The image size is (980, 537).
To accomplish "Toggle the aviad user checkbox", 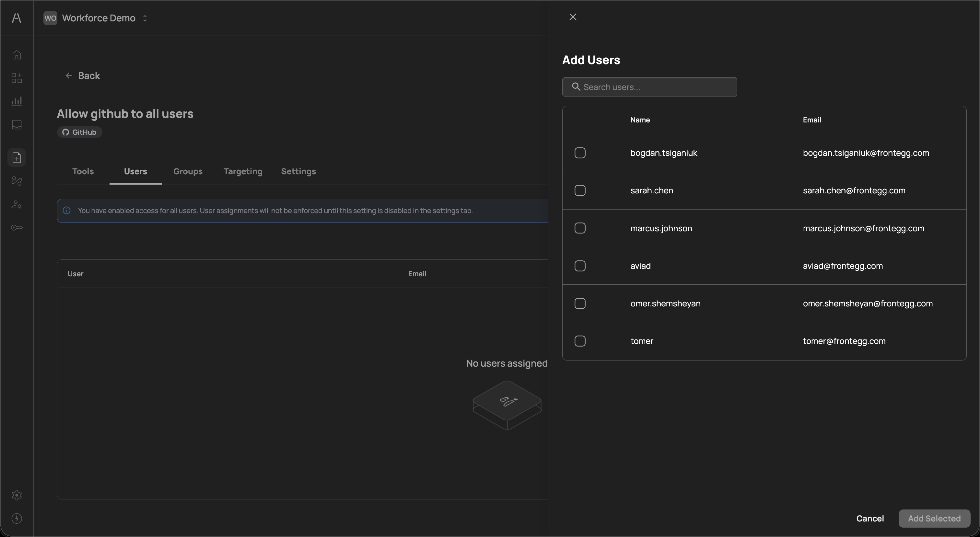I will (580, 266).
